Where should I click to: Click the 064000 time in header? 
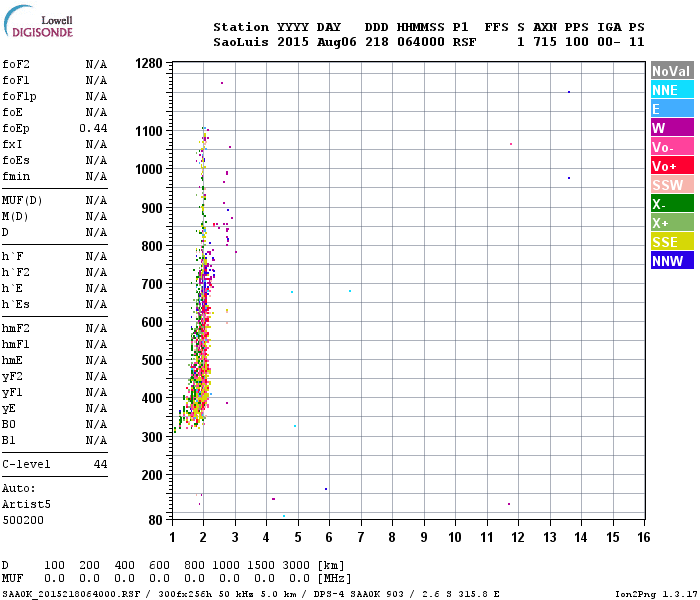(421, 42)
